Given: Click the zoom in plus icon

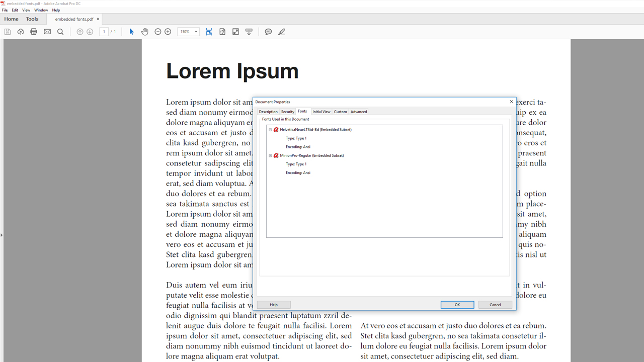Looking at the screenshot, I should [x=168, y=32].
